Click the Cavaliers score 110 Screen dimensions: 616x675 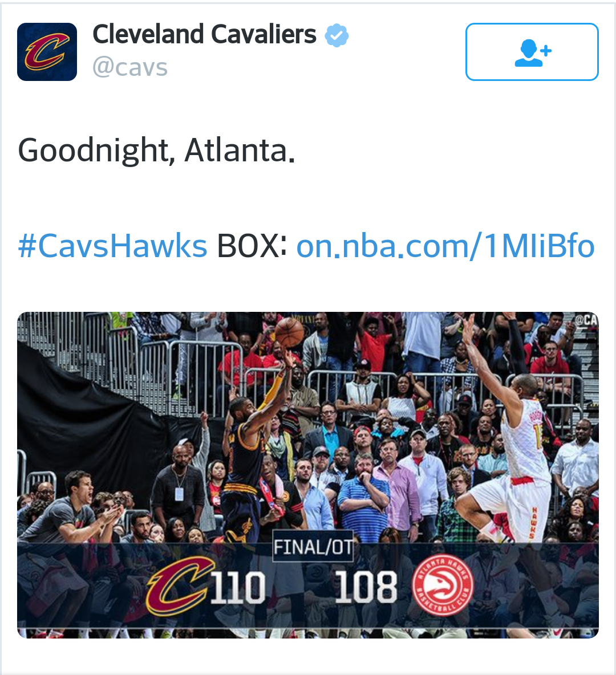(238, 587)
